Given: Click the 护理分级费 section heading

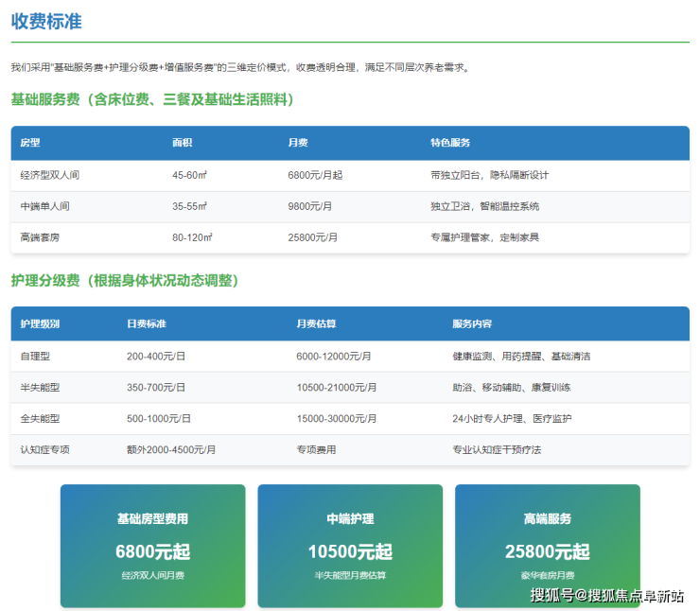Looking at the screenshot, I should 125,281.
